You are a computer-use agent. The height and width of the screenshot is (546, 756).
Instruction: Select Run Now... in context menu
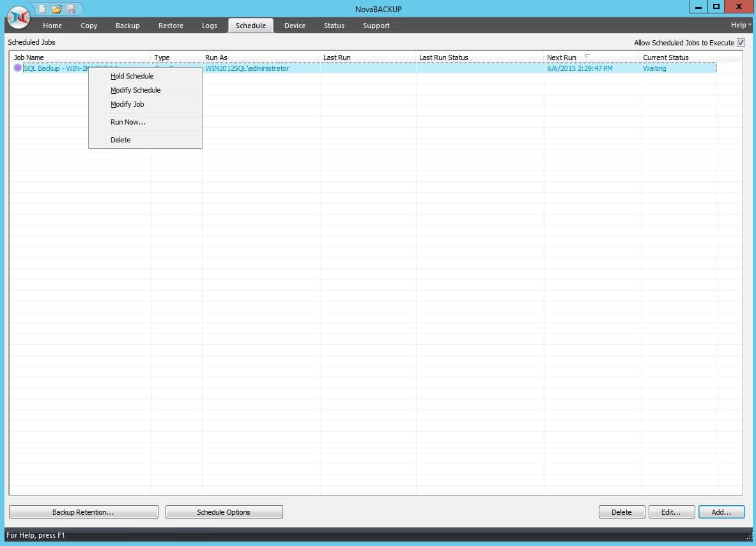click(x=145, y=122)
